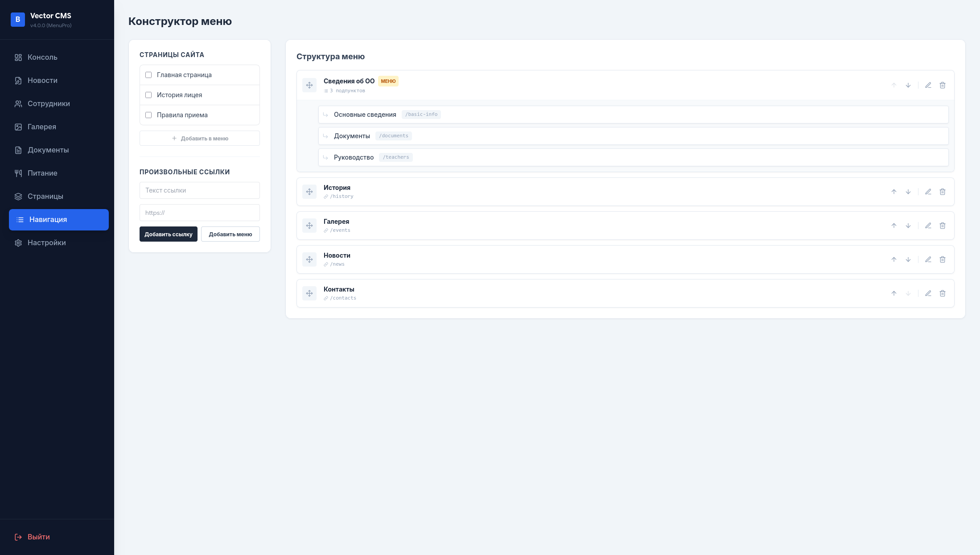Viewport: 980px width, 555px height.
Task: Open the Документы section
Action: 48,150
